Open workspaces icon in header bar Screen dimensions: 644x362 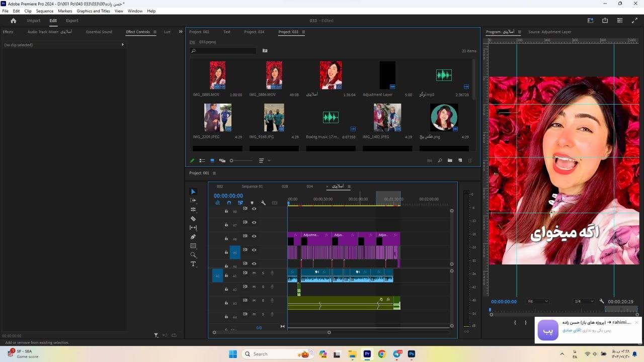click(x=590, y=21)
